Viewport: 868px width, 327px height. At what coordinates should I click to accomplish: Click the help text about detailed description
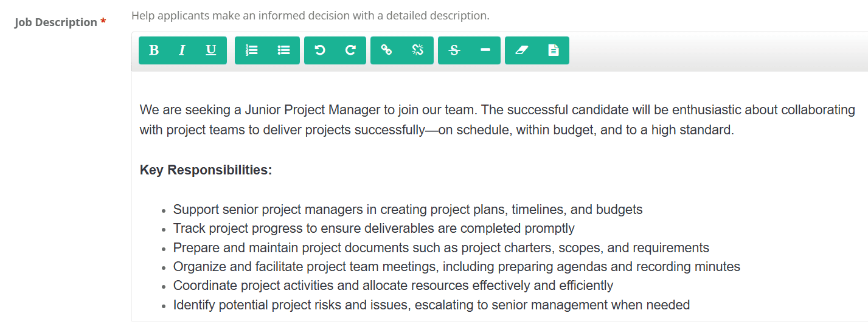[x=310, y=16]
